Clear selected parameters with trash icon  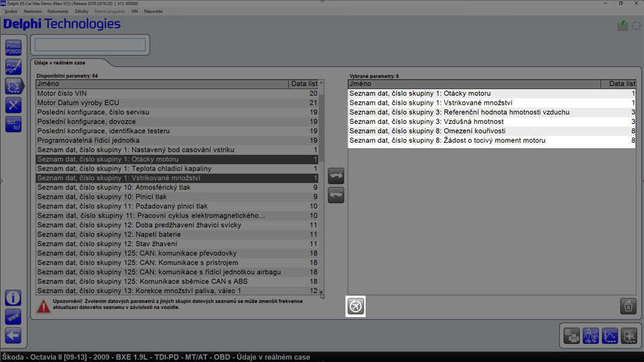[x=628, y=306]
